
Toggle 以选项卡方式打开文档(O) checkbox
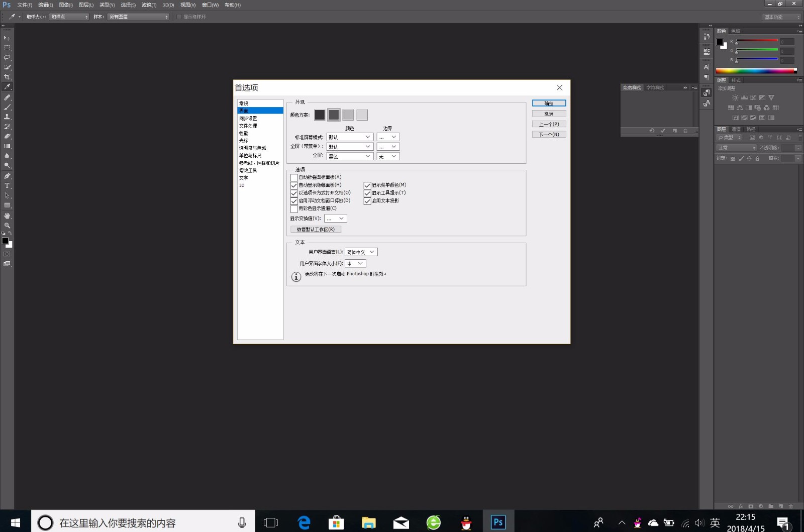294,193
